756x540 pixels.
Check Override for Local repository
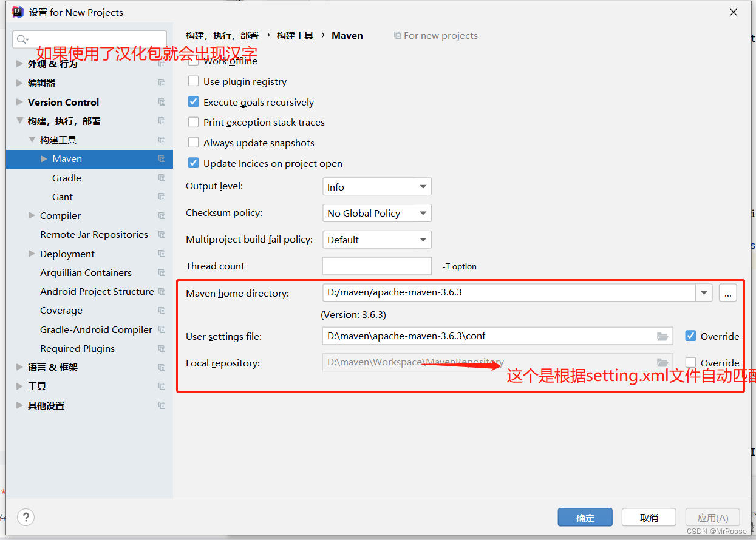click(690, 363)
